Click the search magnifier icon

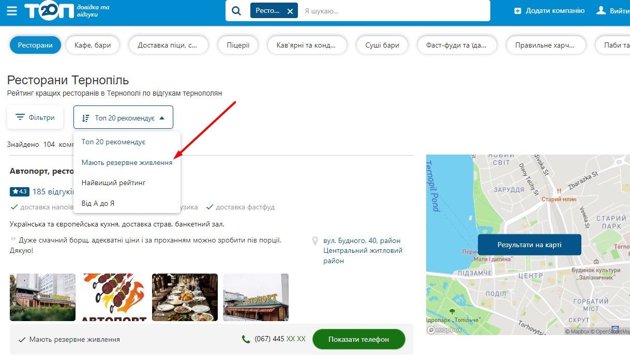click(x=236, y=11)
